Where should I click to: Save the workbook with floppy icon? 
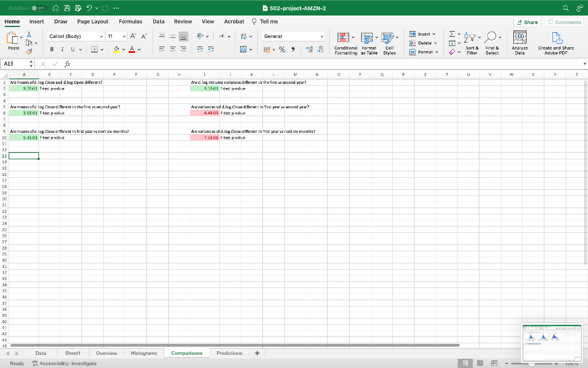(x=67, y=8)
